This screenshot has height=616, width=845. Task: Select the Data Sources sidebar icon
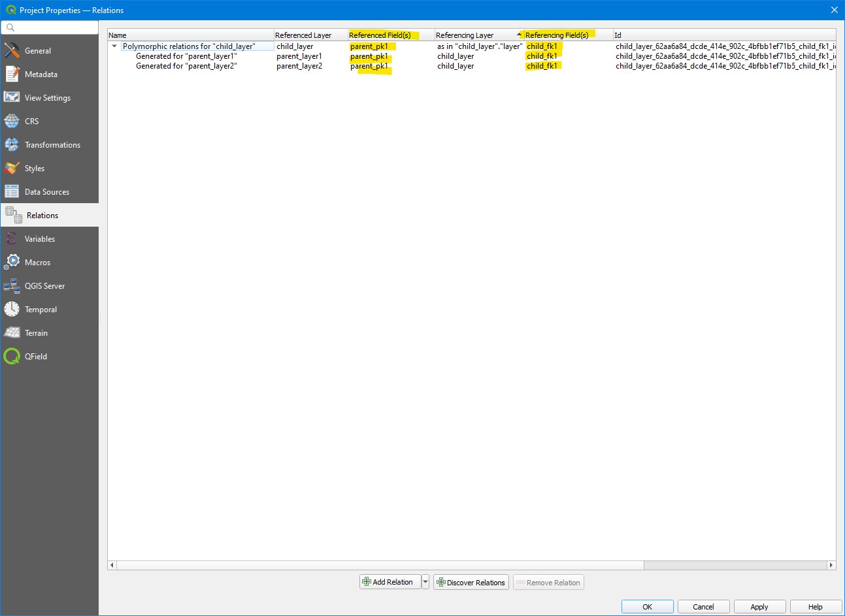[47, 191]
